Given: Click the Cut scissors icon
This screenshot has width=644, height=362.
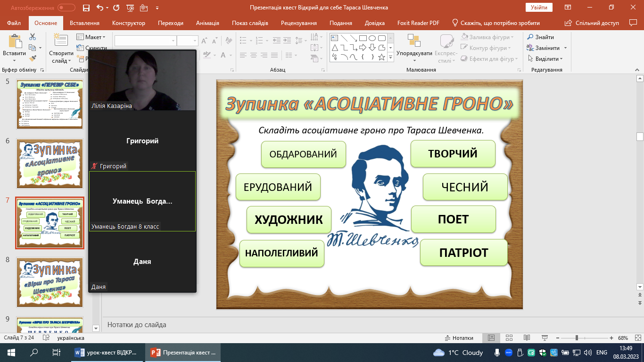Looking at the screenshot, I should [33, 37].
